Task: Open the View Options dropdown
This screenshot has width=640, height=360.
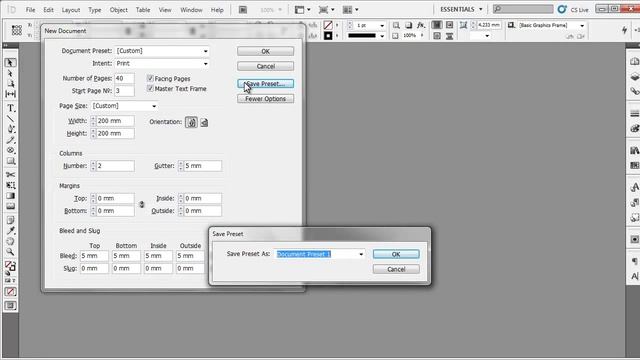Action: [302, 9]
